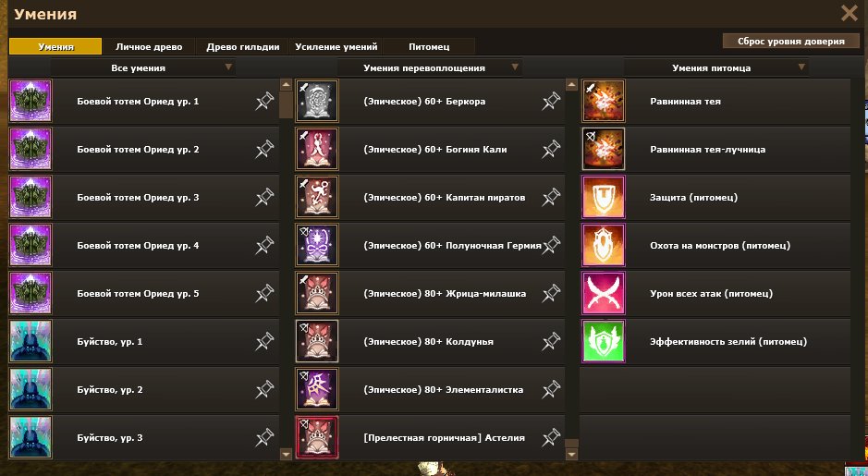Choose the Капитан пиратов transformation icon
The image size is (868, 476).
point(317,197)
